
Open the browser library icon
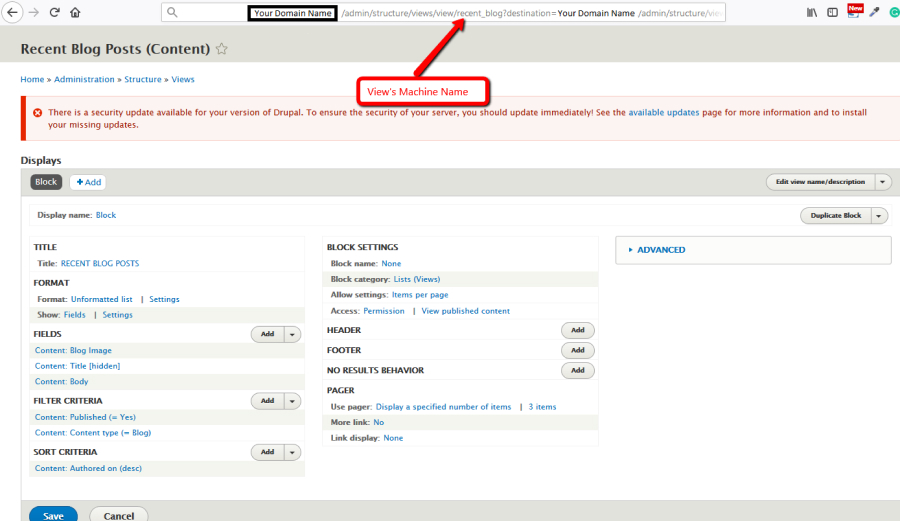pyautogui.click(x=812, y=12)
